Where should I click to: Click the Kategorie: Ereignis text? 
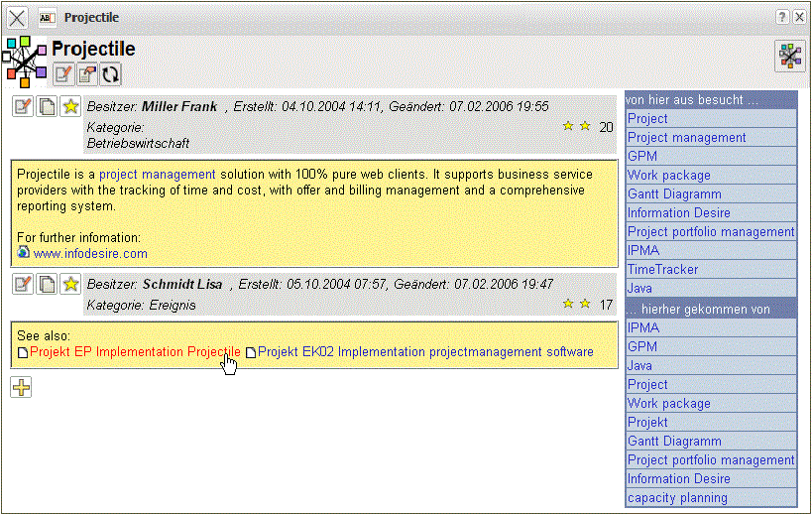[x=141, y=306]
